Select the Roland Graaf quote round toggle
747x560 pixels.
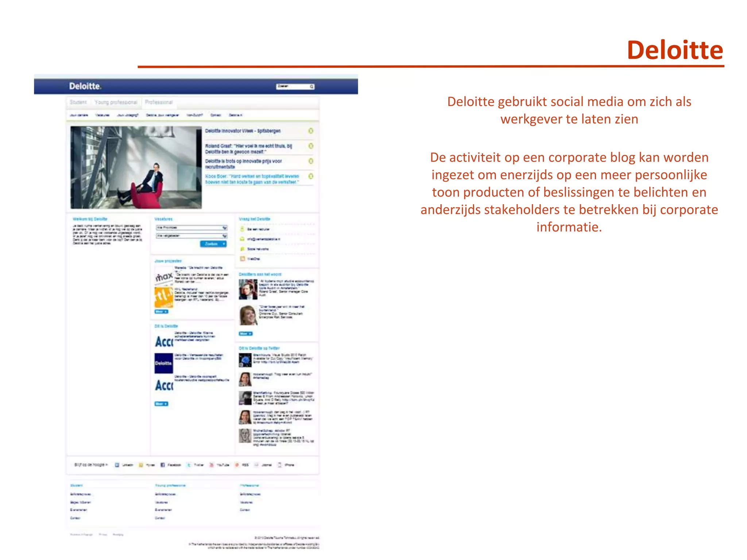(x=311, y=146)
